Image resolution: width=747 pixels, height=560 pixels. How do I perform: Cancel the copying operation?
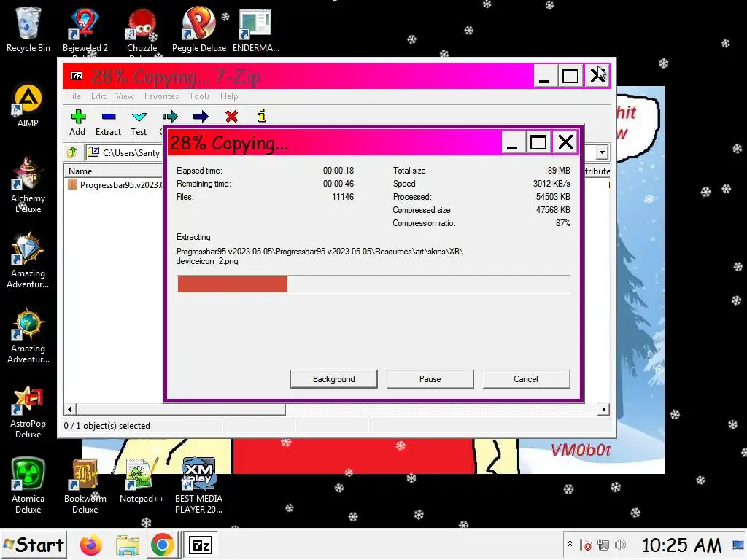coord(526,379)
